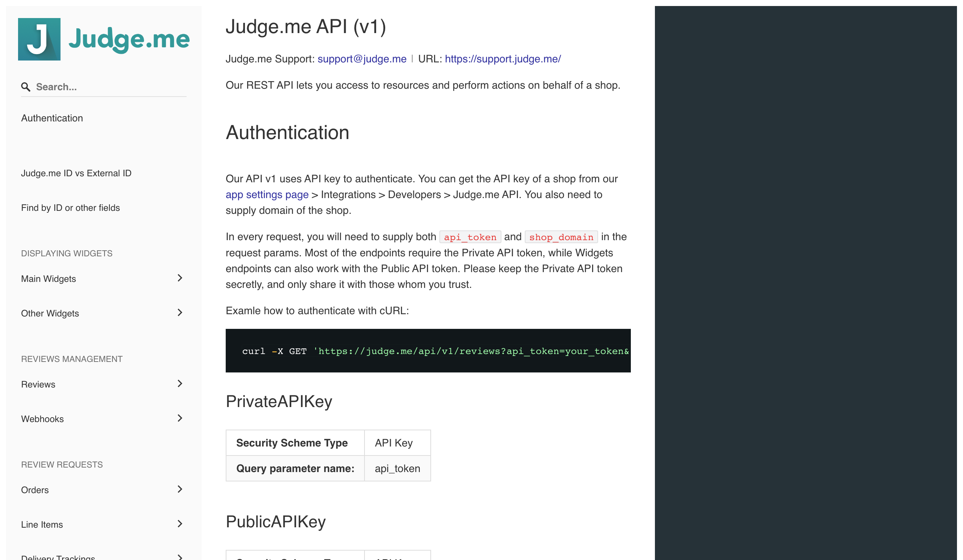The image size is (963, 560).
Task: Expand the Main Widgets chevron
Action: [x=180, y=278]
